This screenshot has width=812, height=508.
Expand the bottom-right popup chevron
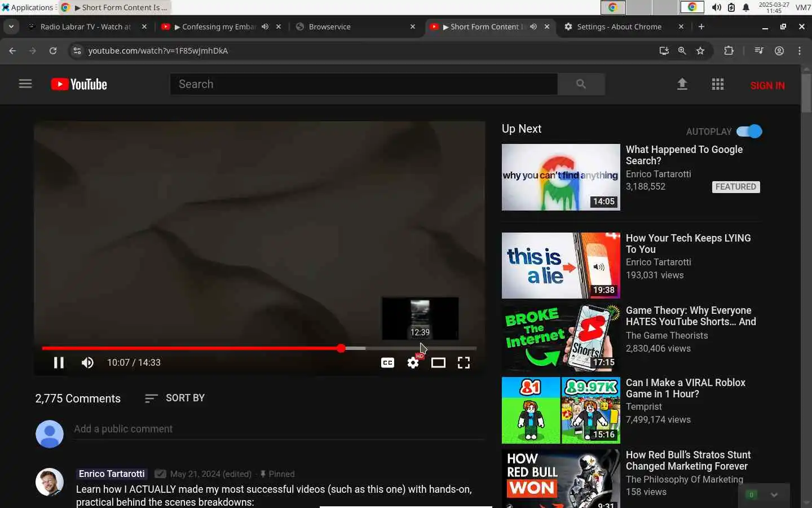pyautogui.click(x=774, y=494)
